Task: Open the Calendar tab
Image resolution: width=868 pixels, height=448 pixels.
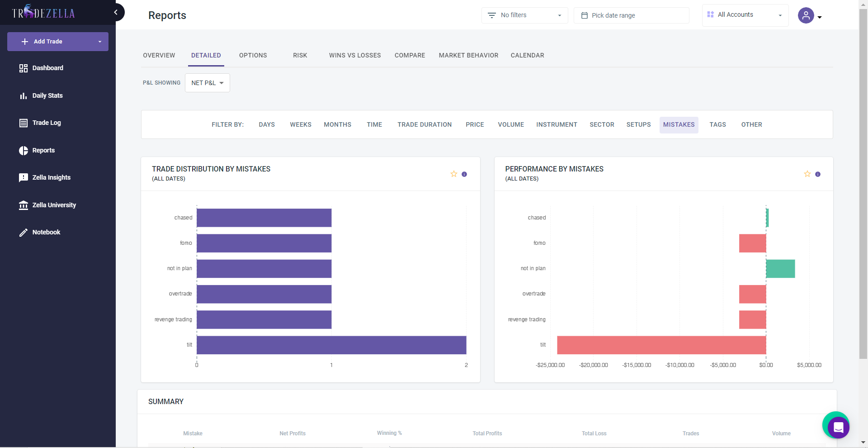Action: click(527, 56)
